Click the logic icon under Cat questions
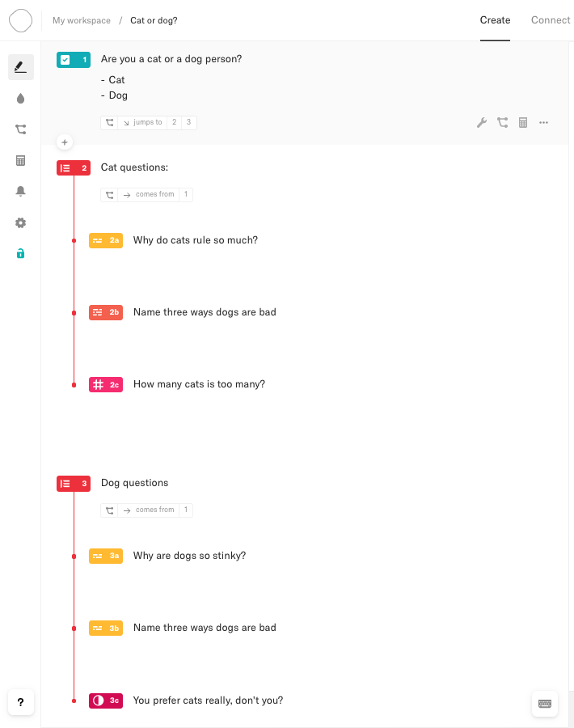Screen dimensions: 574x728 (x=109, y=195)
